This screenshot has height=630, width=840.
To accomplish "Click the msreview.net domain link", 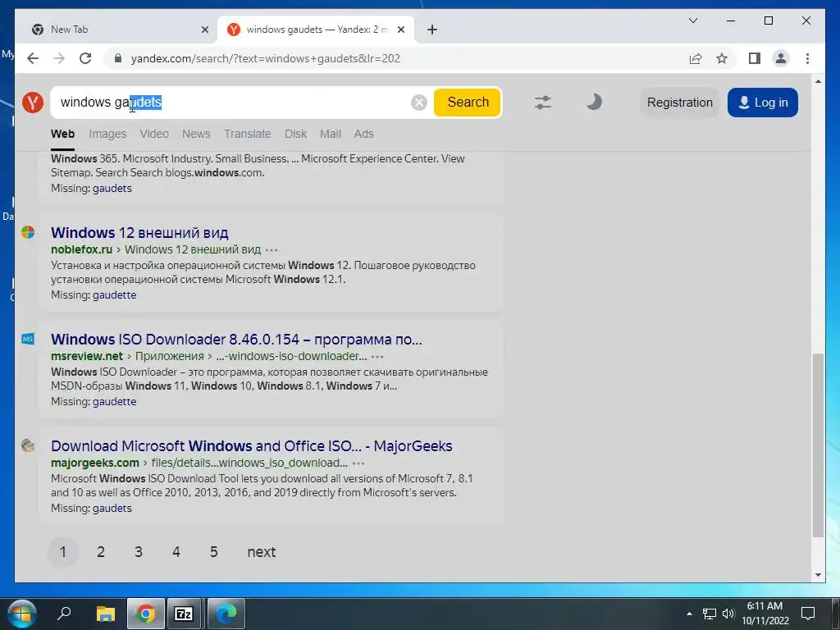I will point(87,356).
